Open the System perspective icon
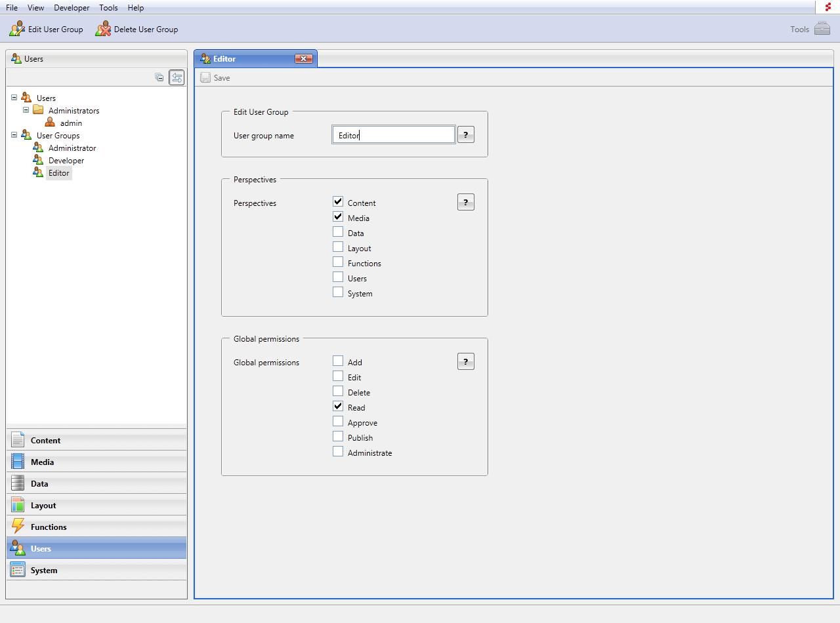 [18, 570]
